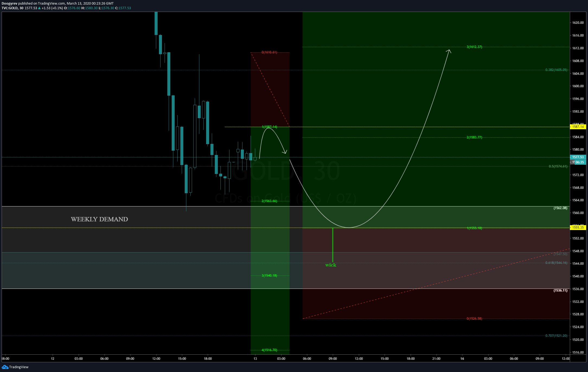Click the (1562.08) zone top label
This screenshot has height=372, width=588.
pos(560,208)
